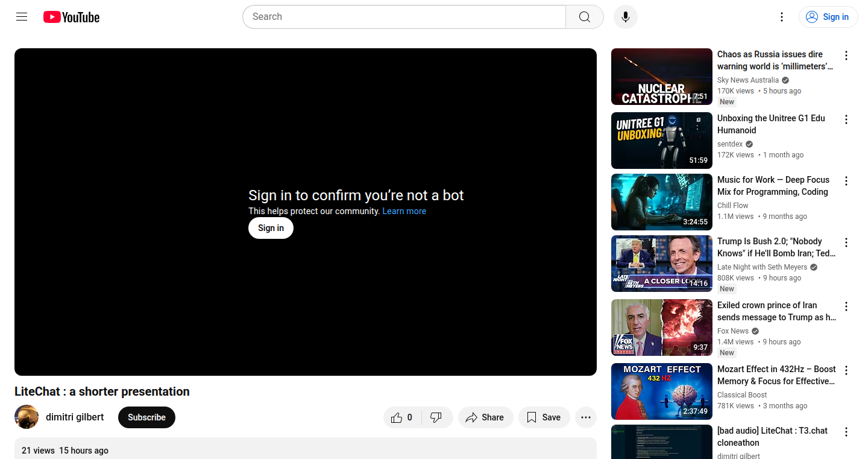868x459 pixels.
Task: Open options for bad audio LiteChat video
Action: point(846,432)
